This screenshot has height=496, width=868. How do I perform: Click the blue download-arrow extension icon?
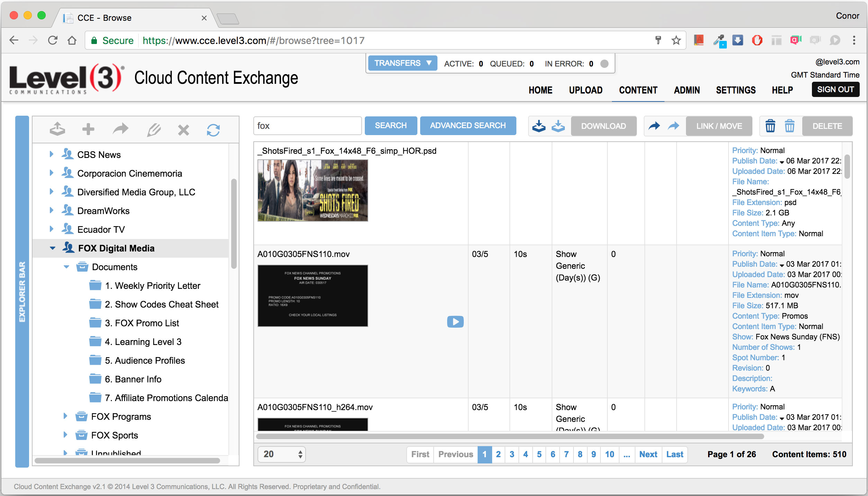click(738, 41)
